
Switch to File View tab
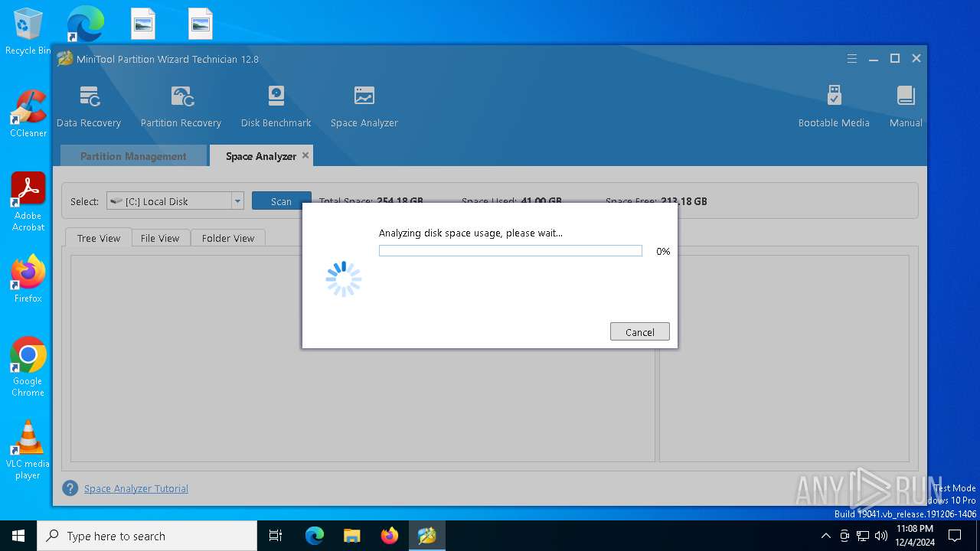coord(160,238)
